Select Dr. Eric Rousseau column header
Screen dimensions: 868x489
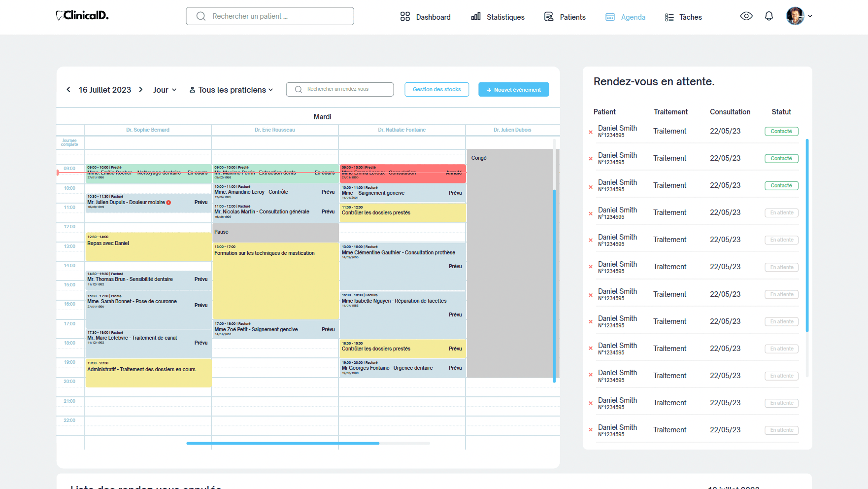(x=275, y=130)
